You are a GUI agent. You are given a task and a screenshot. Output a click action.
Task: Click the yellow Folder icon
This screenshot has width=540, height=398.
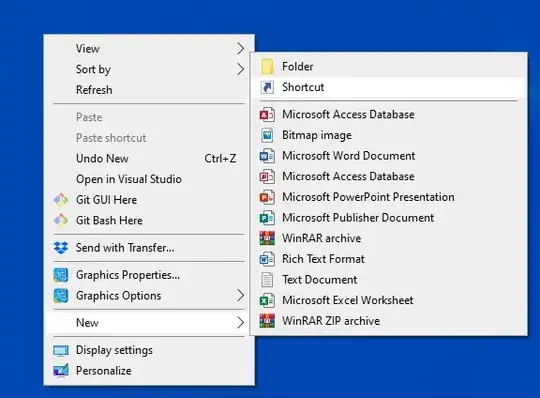point(267,66)
